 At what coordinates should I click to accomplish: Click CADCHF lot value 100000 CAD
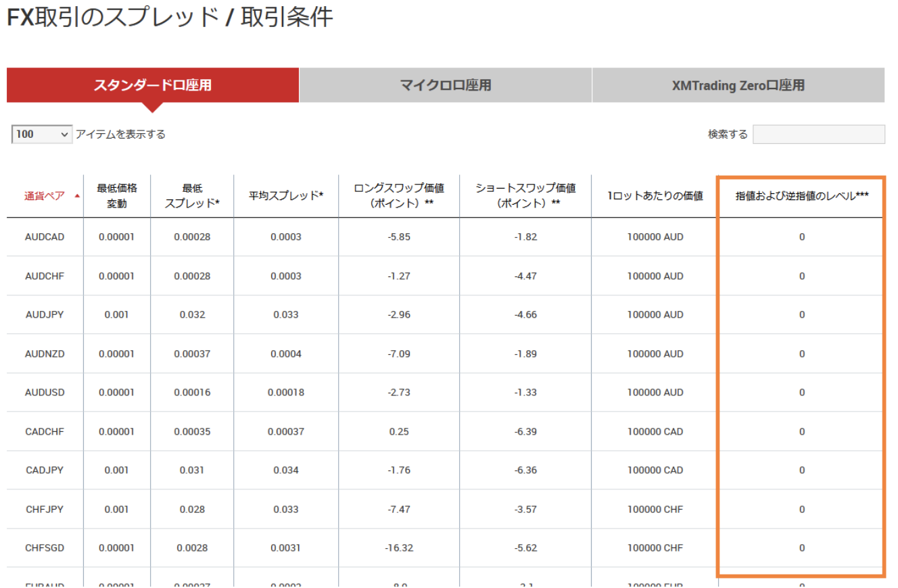(x=655, y=431)
